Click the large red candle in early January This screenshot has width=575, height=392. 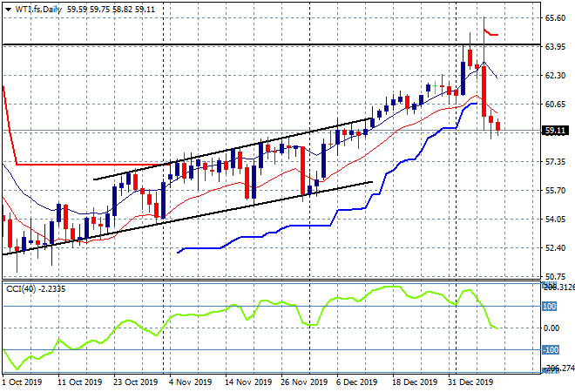[484, 91]
